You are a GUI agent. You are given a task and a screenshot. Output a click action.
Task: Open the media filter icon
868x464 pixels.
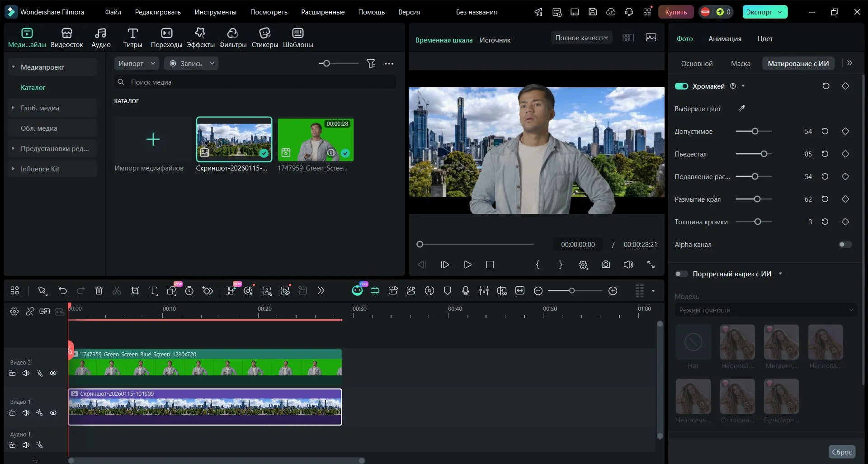point(371,64)
